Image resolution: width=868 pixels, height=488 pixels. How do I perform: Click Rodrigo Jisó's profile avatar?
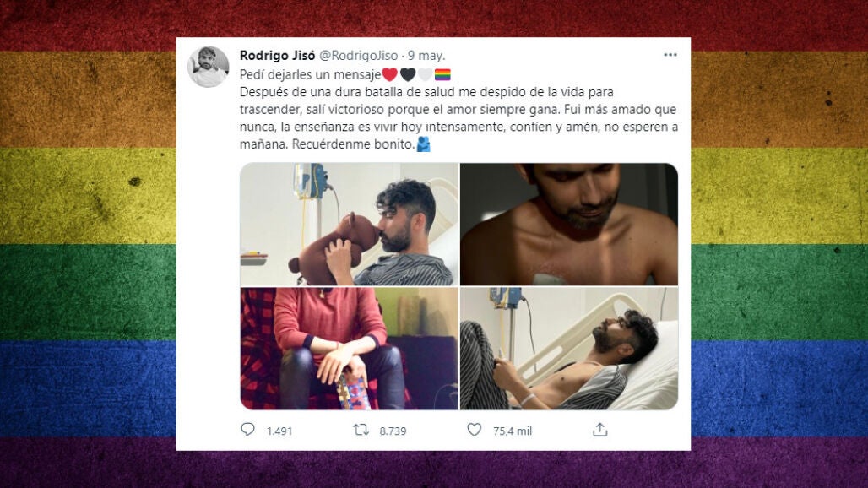(x=209, y=67)
